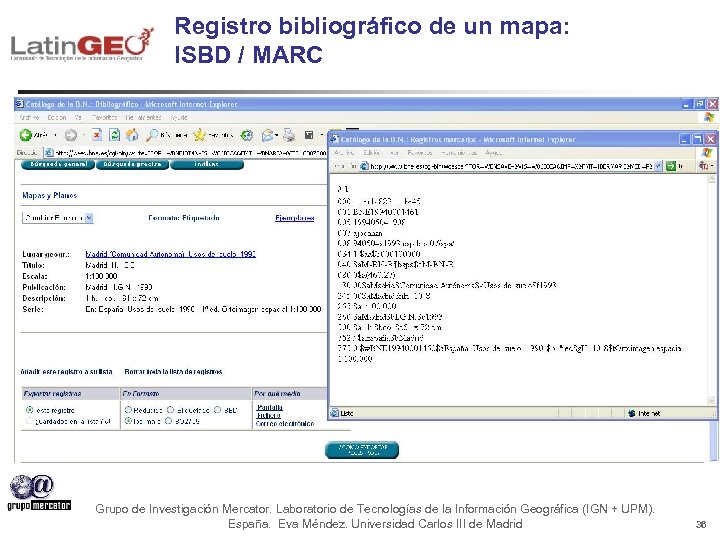The height and width of the screenshot is (540, 720).
Task: Open the Mail icon dropdown arrow
Action: [x=277, y=135]
